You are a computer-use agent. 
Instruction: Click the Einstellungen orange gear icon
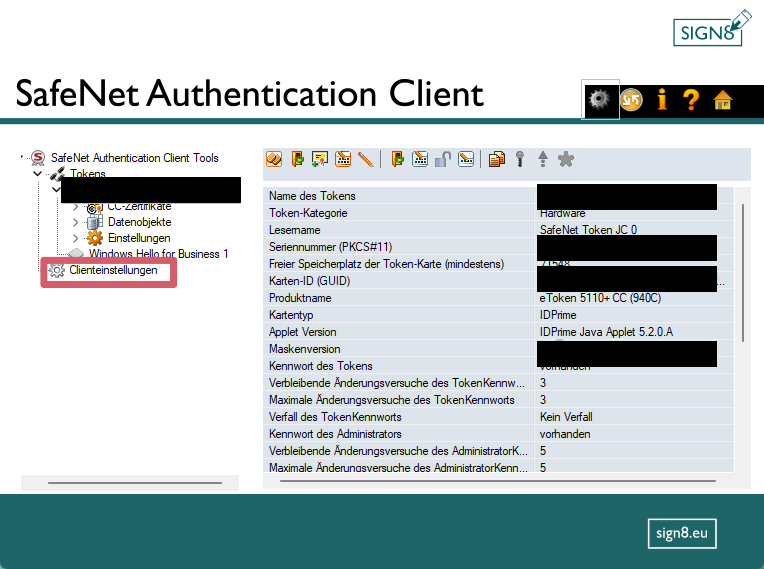95,238
